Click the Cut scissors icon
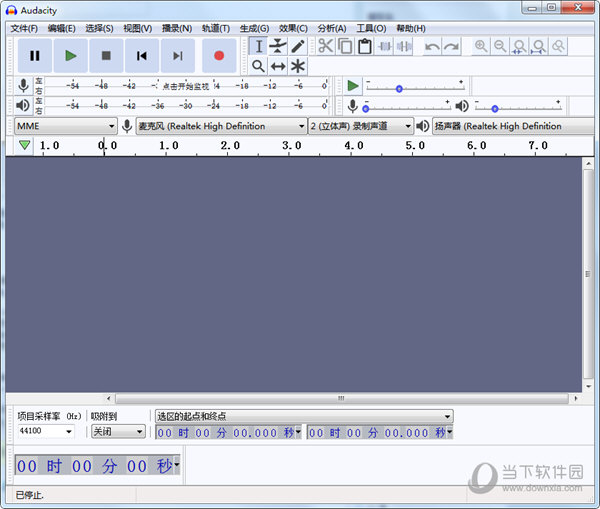The width and height of the screenshot is (600, 509). (326, 46)
